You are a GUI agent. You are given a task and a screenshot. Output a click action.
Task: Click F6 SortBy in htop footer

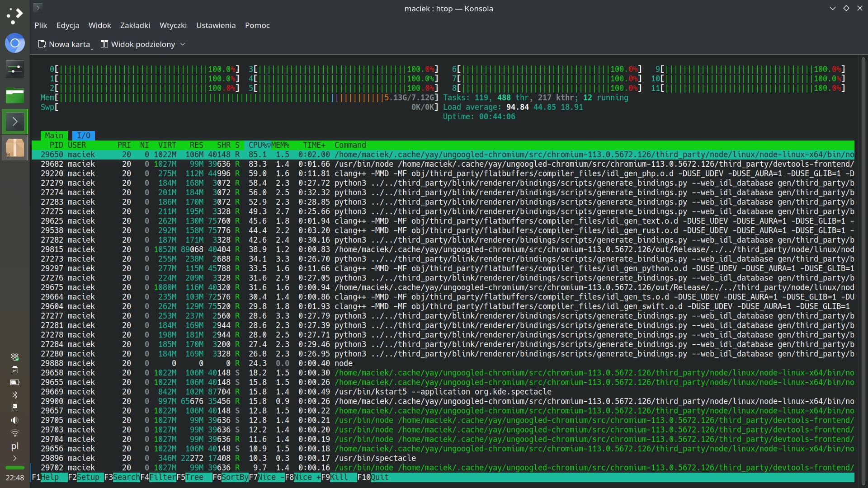pyautogui.click(x=231, y=477)
